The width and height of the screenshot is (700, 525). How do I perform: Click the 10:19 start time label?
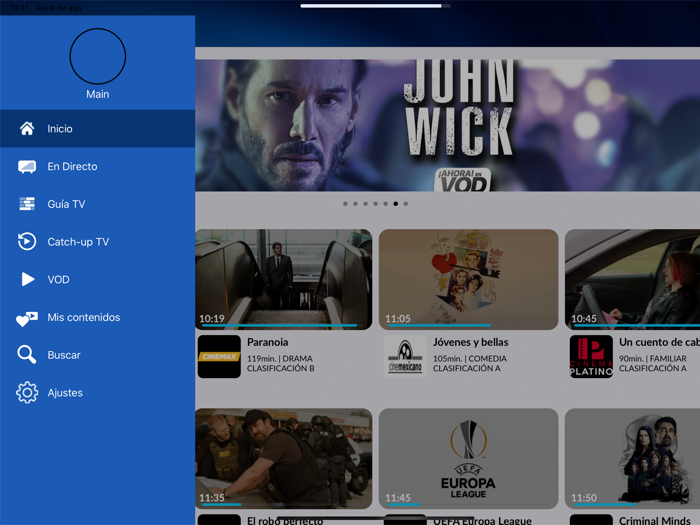coord(212,318)
